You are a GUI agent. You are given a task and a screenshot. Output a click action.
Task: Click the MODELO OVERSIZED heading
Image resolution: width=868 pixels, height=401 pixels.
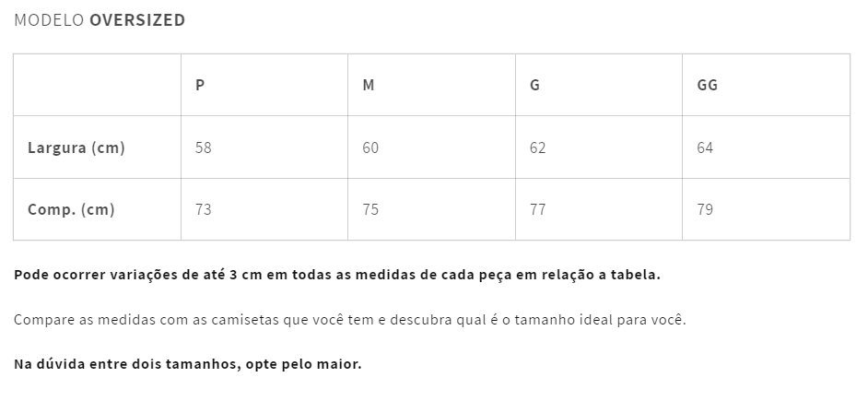click(100, 20)
